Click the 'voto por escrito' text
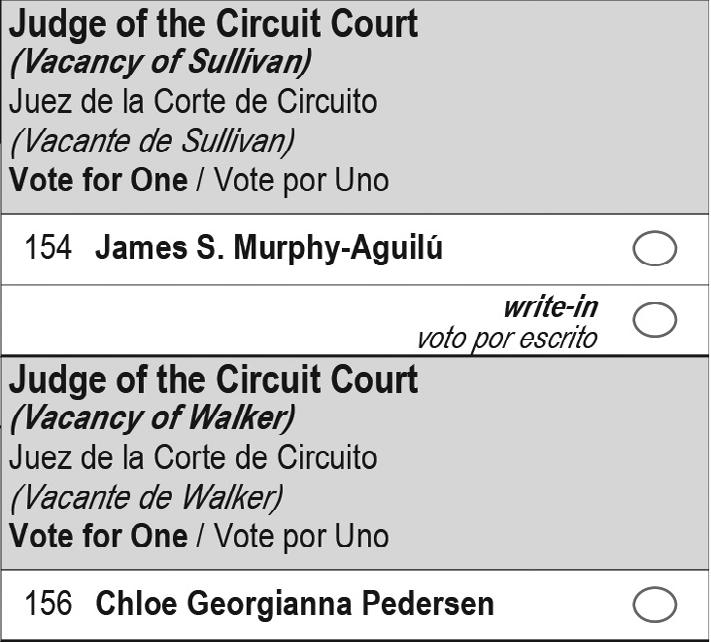Screen dimensions: 711x642 [507, 338]
